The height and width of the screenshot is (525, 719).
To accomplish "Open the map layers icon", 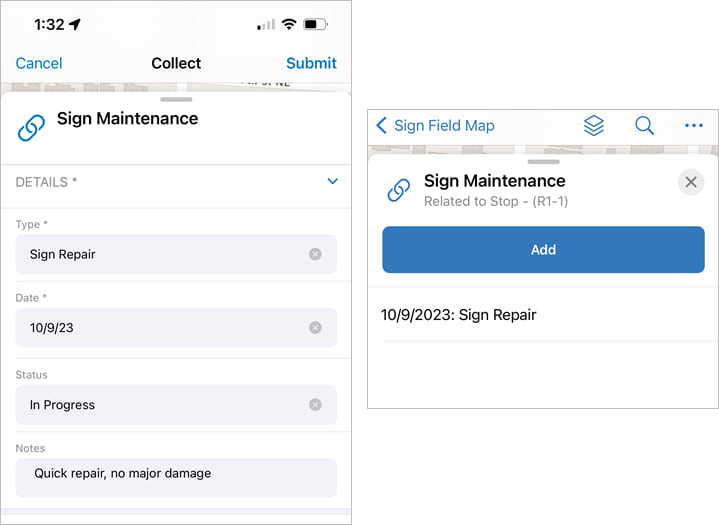I will 594,126.
